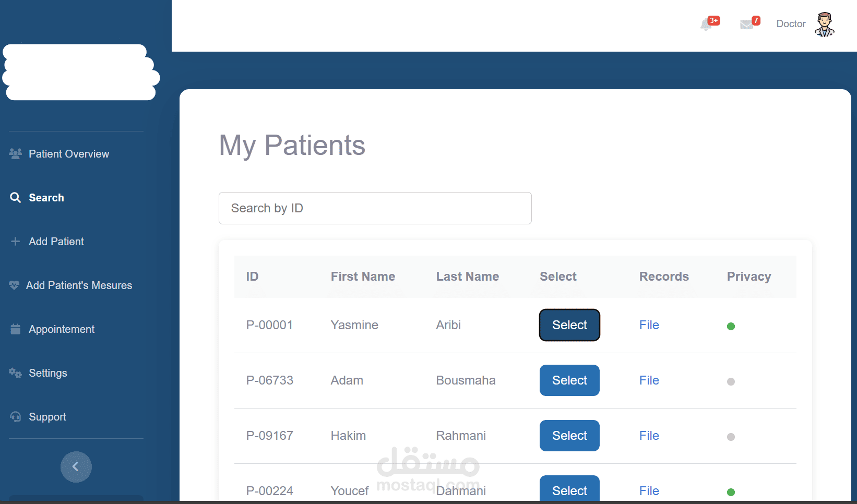
Task: Open the File link for Hakim Rahmani
Action: coord(649,436)
